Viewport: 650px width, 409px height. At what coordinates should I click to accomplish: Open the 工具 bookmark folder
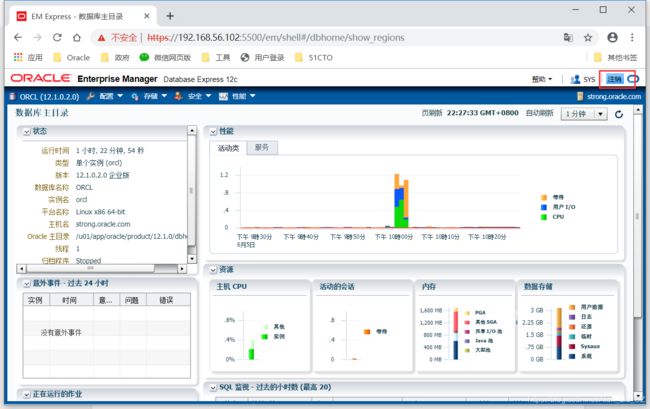(216, 58)
